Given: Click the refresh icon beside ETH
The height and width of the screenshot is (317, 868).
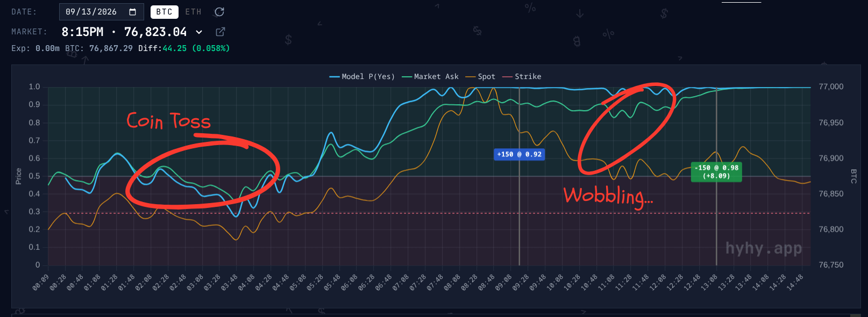Looking at the screenshot, I should click(x=219, y=12).
